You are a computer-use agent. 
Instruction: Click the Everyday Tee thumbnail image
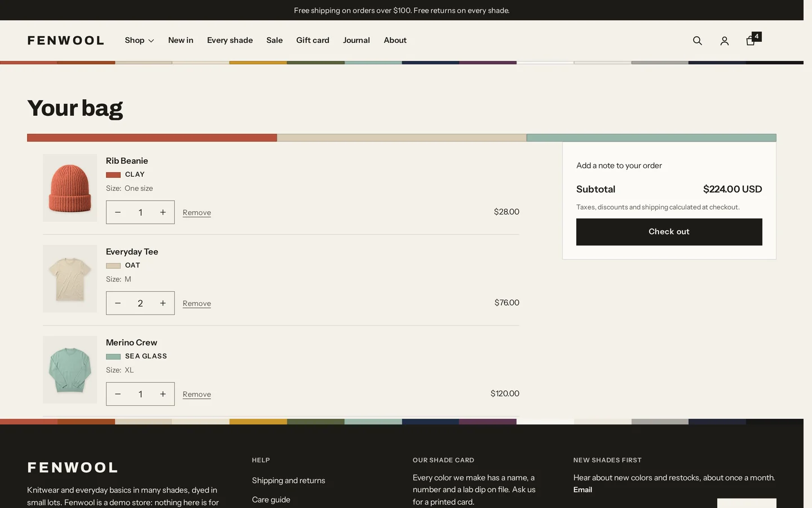(x=70, y=279)
